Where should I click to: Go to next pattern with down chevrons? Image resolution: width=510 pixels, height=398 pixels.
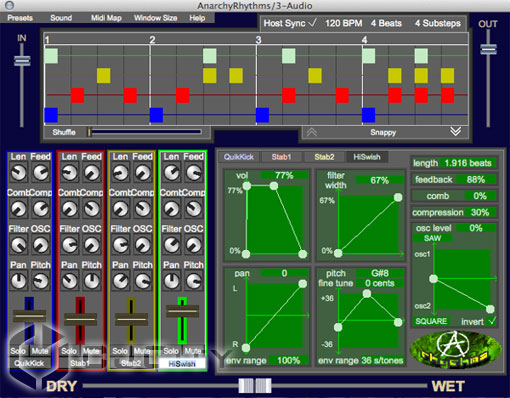point(456,131)
